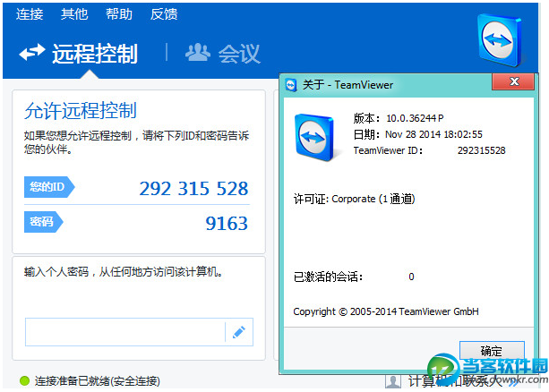Open the 连接 menu

30,14
